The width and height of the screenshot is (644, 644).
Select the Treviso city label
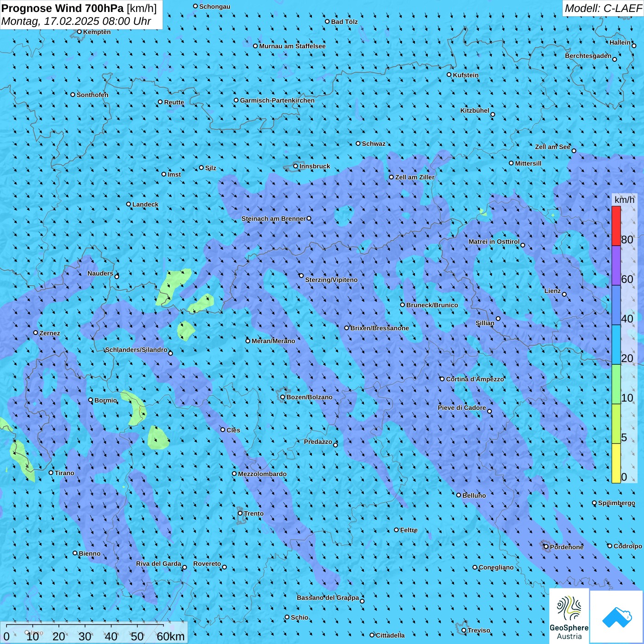(479, 630)
